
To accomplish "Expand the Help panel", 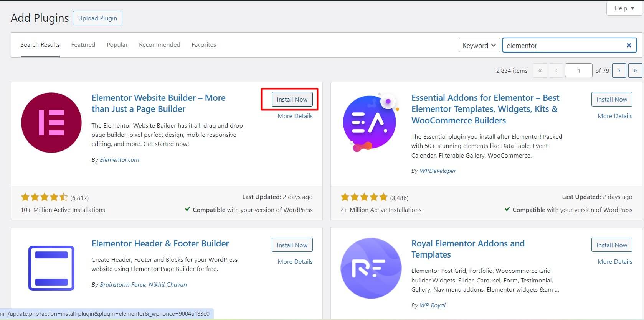I will (624, 8).
